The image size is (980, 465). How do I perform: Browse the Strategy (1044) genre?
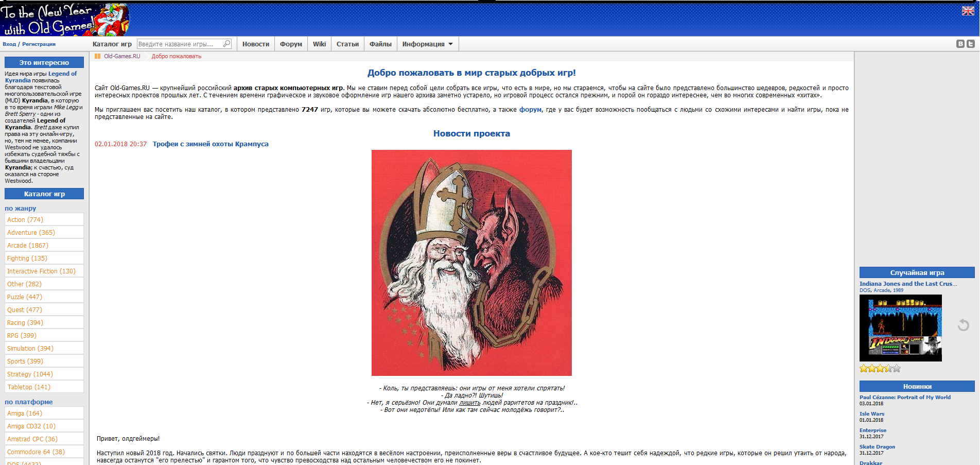44,374
